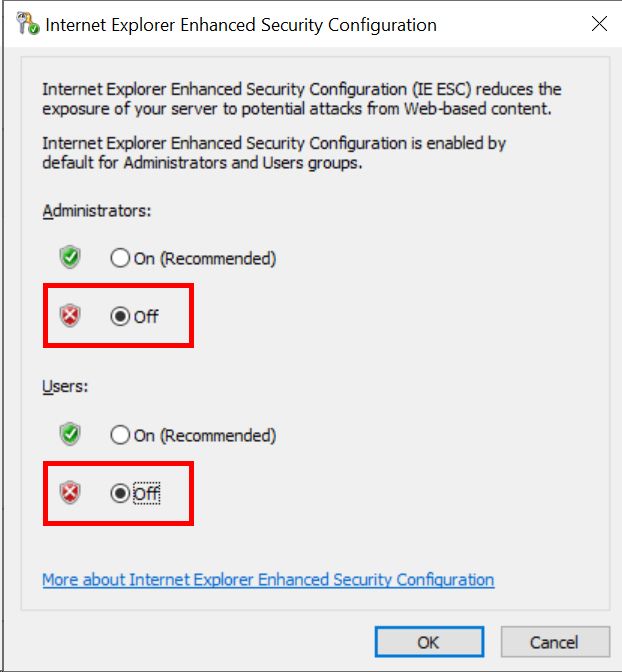Enable the On radio button for Users
622x672 pixels.
pos(120,436)
